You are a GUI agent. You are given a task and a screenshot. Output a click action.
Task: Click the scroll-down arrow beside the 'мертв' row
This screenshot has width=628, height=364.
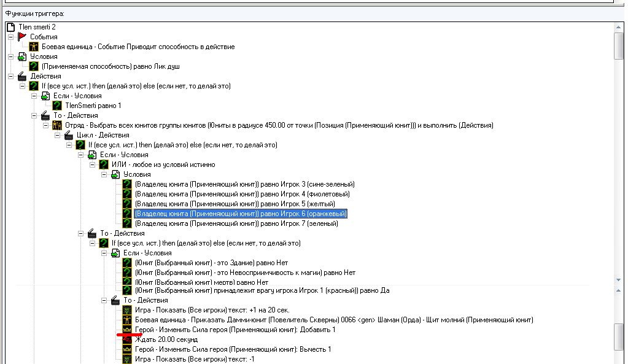pyautogui.click(x=618, y=280)
